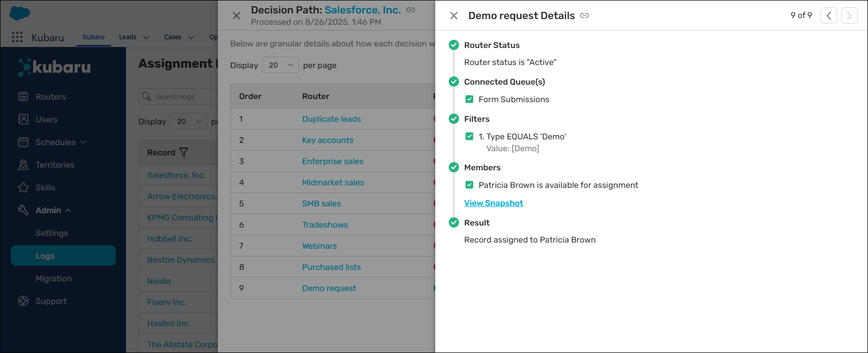
Task: Click the Skills star icon
Action: click(23, 187)
